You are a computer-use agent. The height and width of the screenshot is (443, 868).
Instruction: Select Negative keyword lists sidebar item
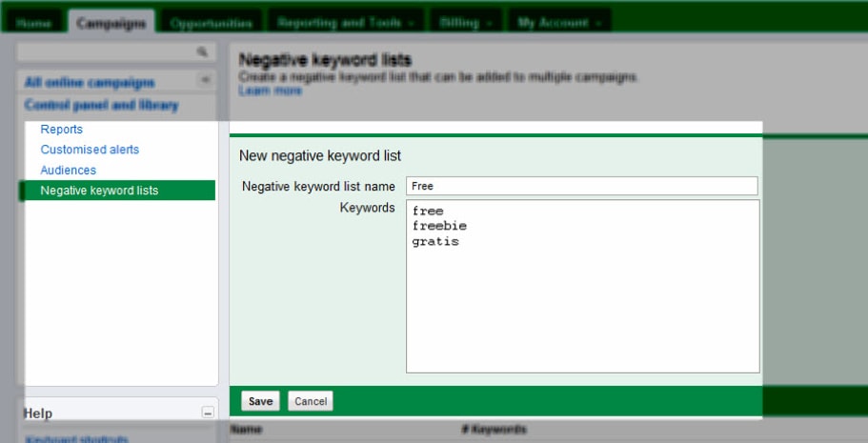pyautogui.click(x=117, y=191)
